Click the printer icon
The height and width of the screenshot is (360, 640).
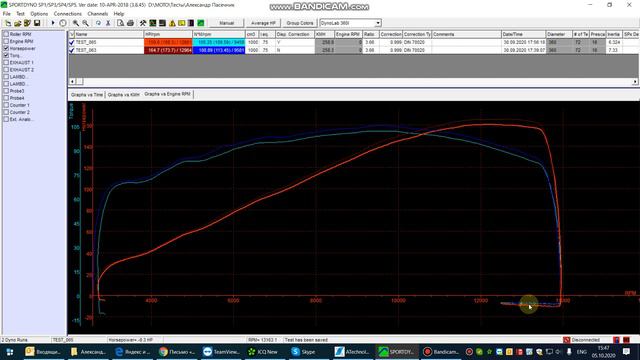click(130, 23)
